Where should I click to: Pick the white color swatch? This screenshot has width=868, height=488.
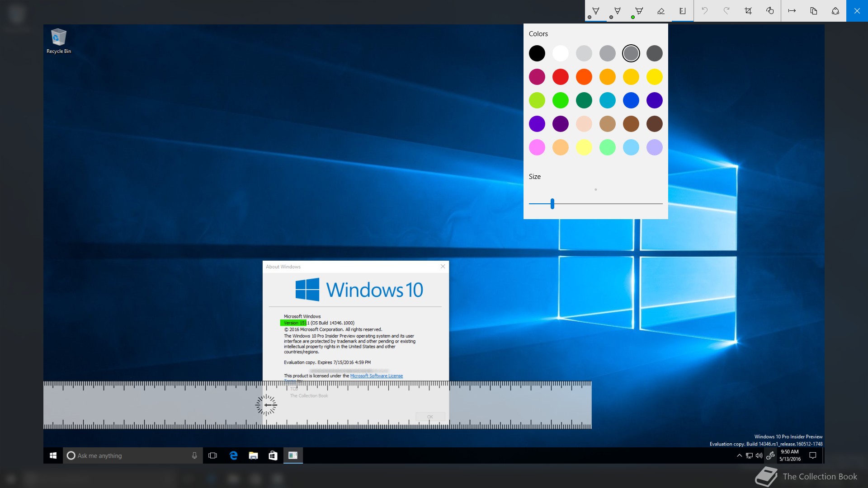pos(561,53)
